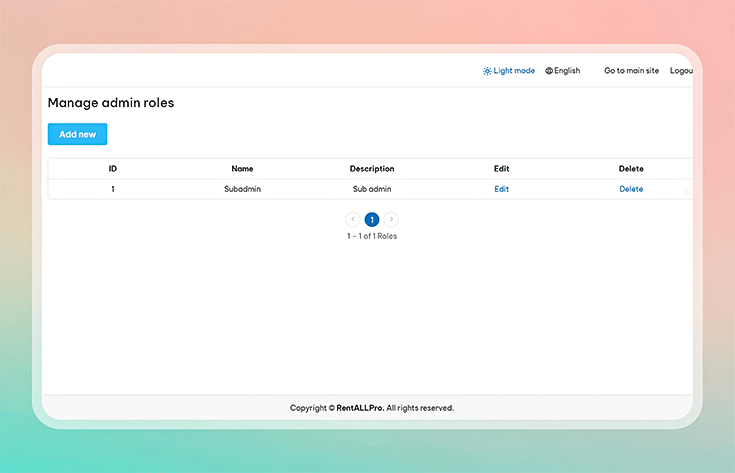Click the '1 – 1 of 1 Roles' text
735x473 pixels.
pyautogui.click(x=372, y=236)
